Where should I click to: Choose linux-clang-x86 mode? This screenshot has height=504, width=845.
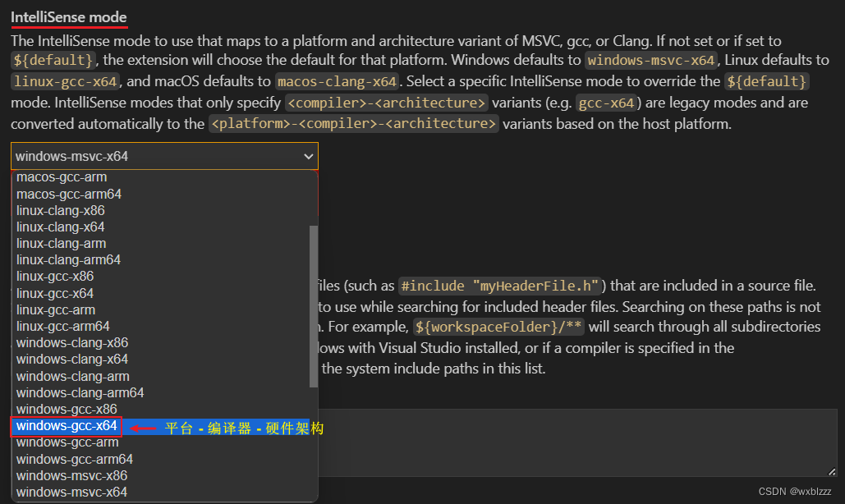click(x=60, y=210)
